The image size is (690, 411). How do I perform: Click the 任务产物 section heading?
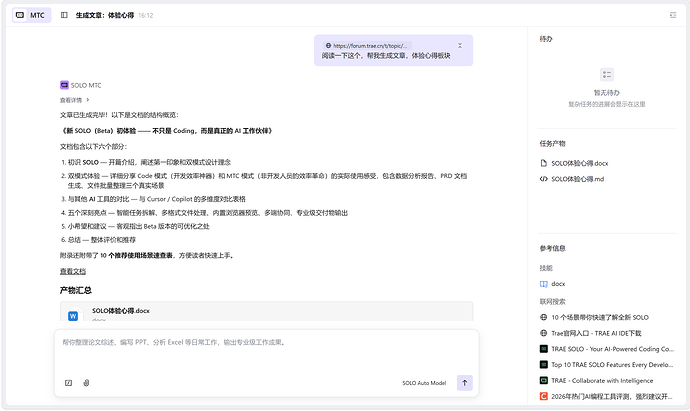[553, 144]
